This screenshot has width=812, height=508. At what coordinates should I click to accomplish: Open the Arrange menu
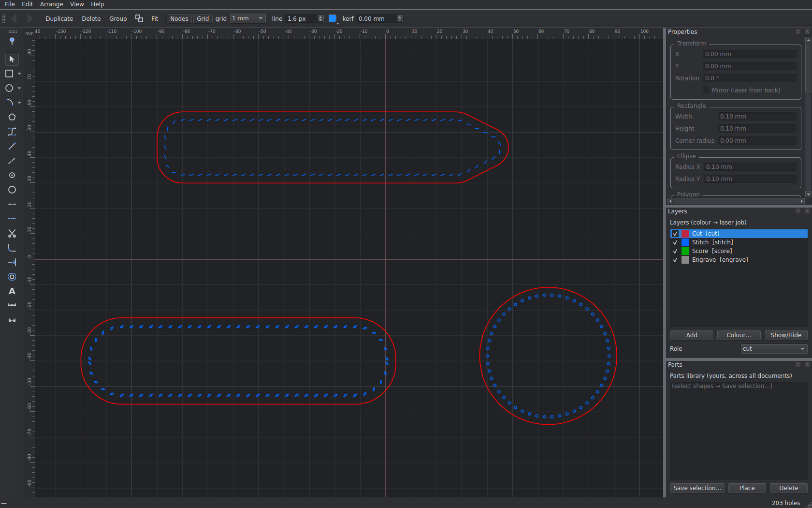[52, 4]
